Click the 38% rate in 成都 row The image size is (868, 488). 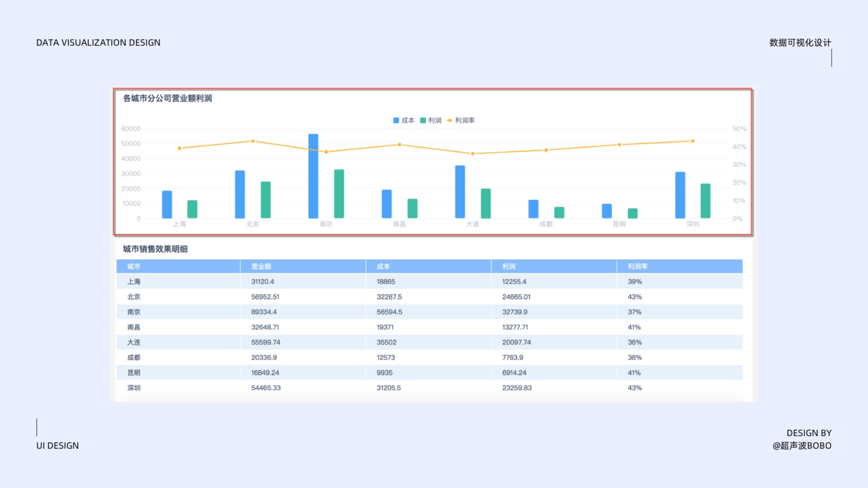coord(635,358)
